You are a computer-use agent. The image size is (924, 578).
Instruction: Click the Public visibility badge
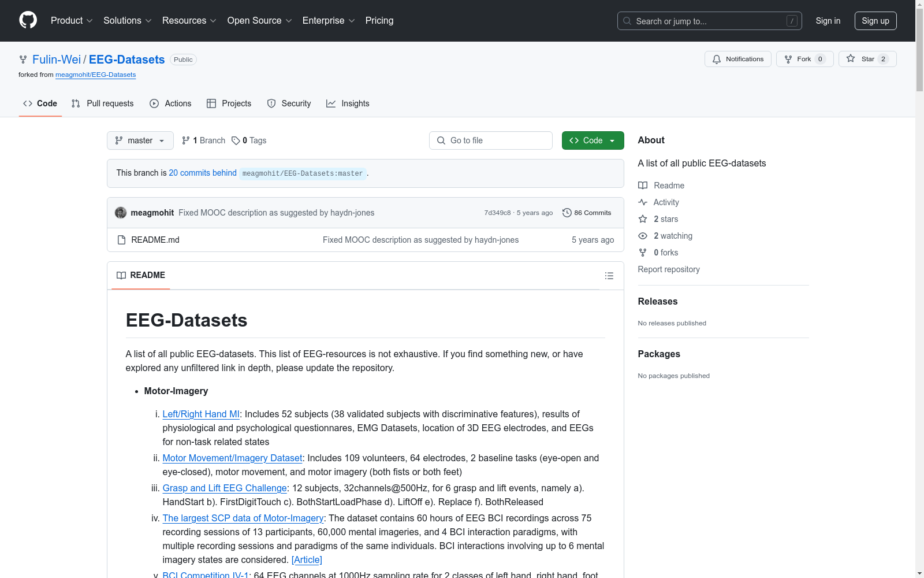183,60
